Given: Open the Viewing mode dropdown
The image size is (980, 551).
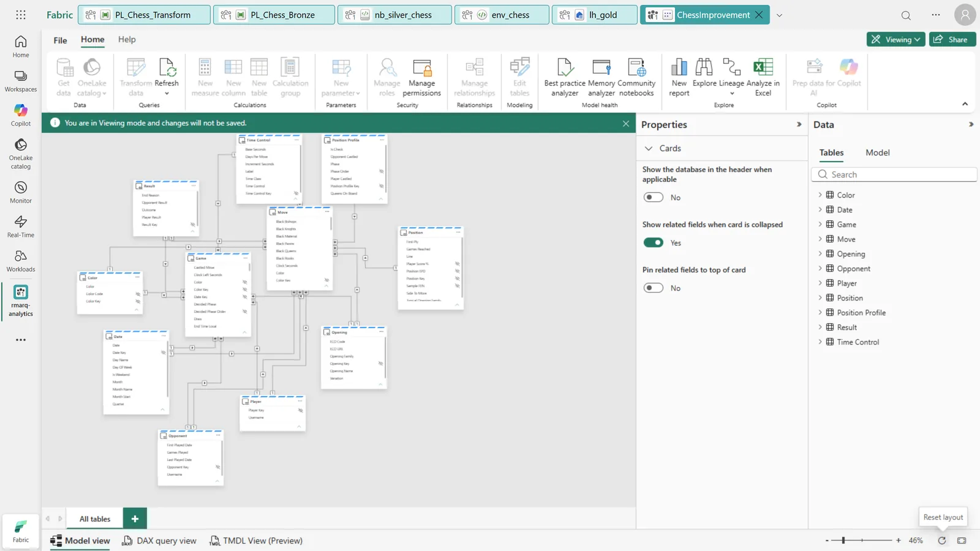Looking at the screenshot, I should 895,39.
